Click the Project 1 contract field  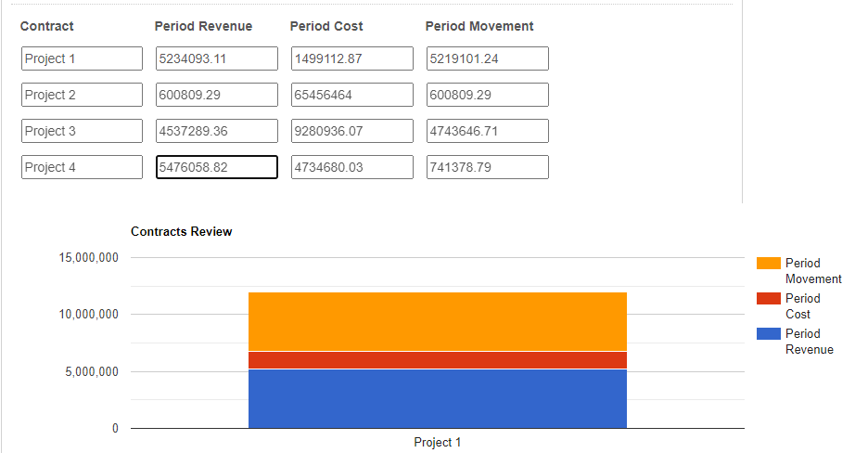pos(82,58)
